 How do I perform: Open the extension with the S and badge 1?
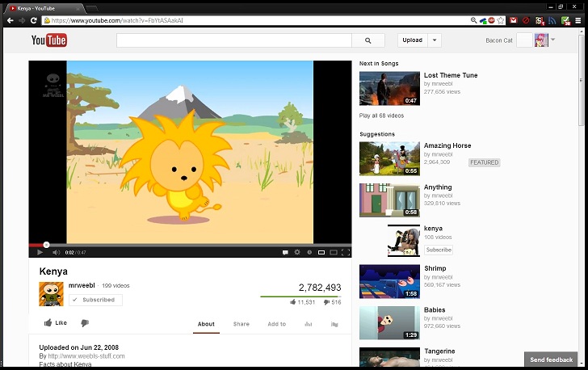pyautogui.click(x=540, y=21)
